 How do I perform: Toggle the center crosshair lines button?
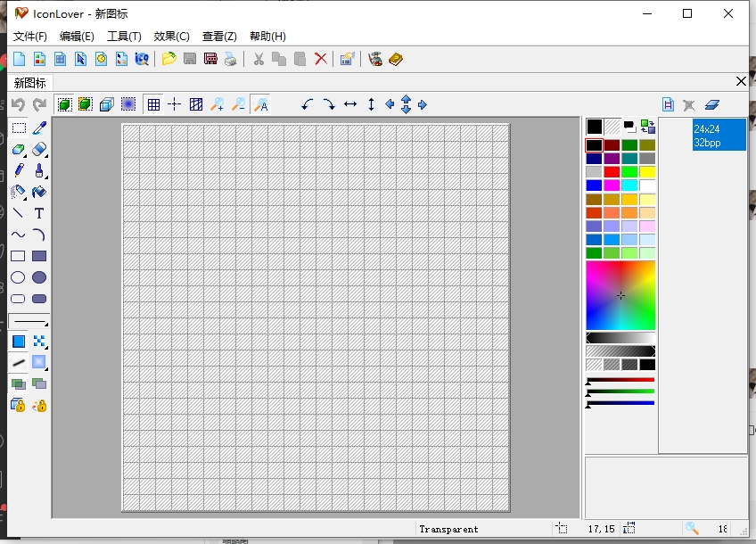(x=175, y=104)
